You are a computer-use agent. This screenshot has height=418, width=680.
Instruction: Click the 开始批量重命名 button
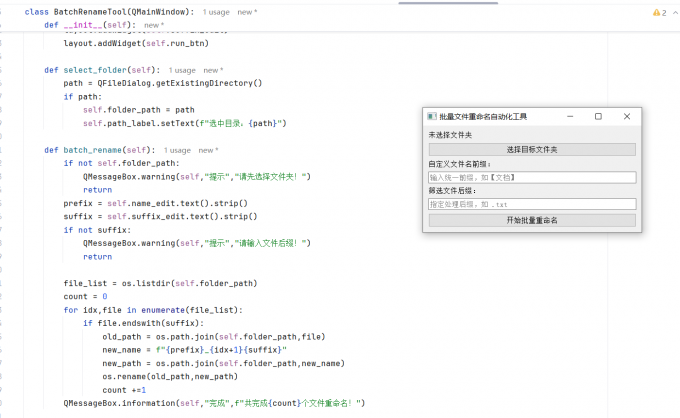[532, 220]
